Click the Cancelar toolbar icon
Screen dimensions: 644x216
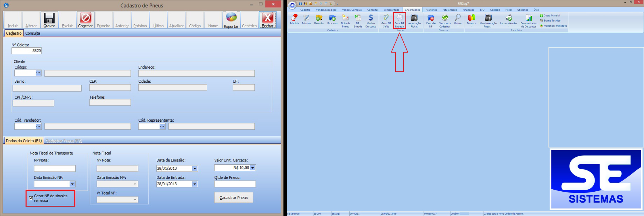click(x=85, y=18)
